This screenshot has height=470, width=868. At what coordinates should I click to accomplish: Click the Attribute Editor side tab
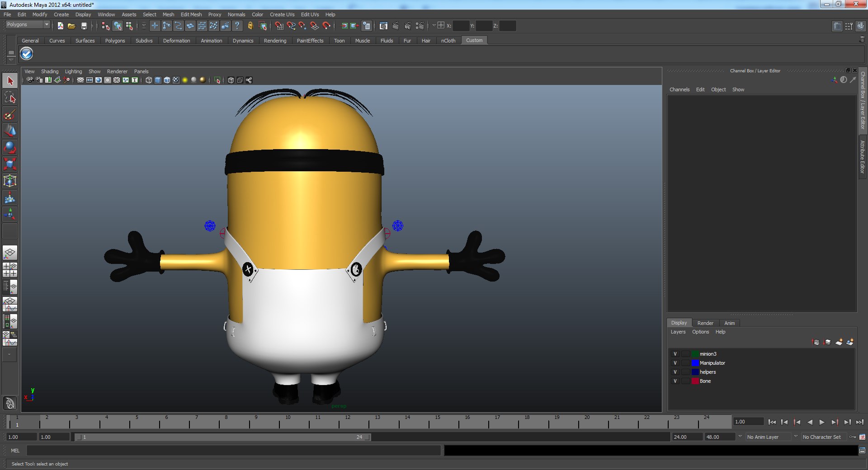pyautogui.click(x=863, y=156)
